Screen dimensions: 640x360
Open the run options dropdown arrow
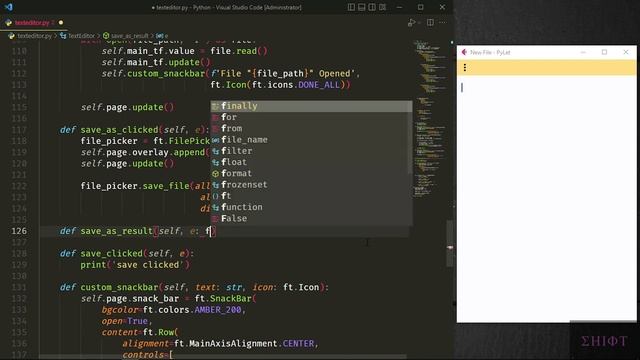coord(419,23)
